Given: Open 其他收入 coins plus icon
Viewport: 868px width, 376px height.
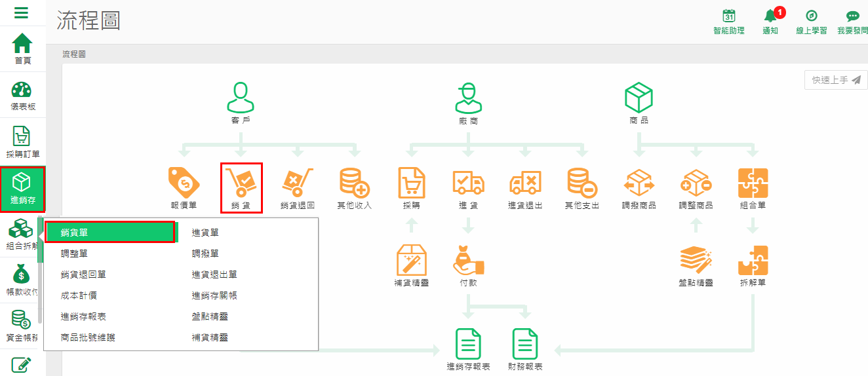Looking at the screenshot, I should (x=355, y=183).
